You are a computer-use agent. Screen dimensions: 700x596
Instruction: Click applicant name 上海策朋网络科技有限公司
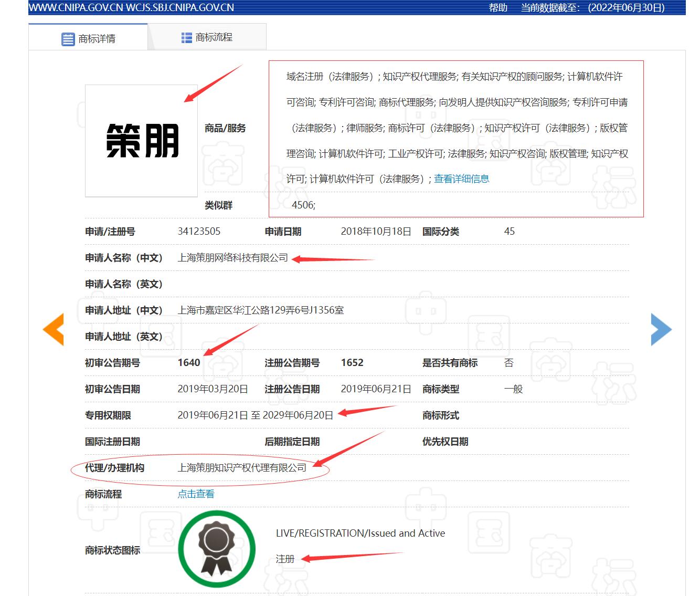(x=232, y=258)
